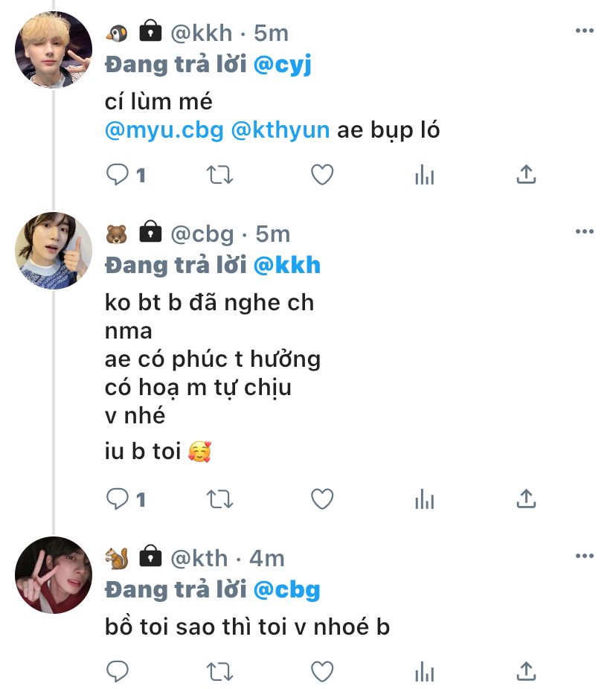Reply to the @kth tweet
The image size is (616, 689).
coord(118,671)
